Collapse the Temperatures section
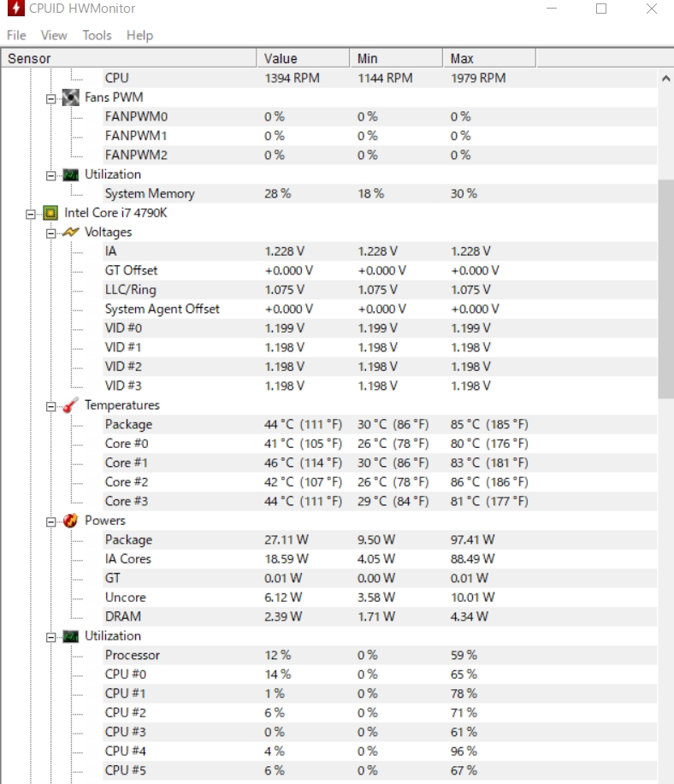The image size is (674, 784). pyautogui.click(x=51, y=405)
